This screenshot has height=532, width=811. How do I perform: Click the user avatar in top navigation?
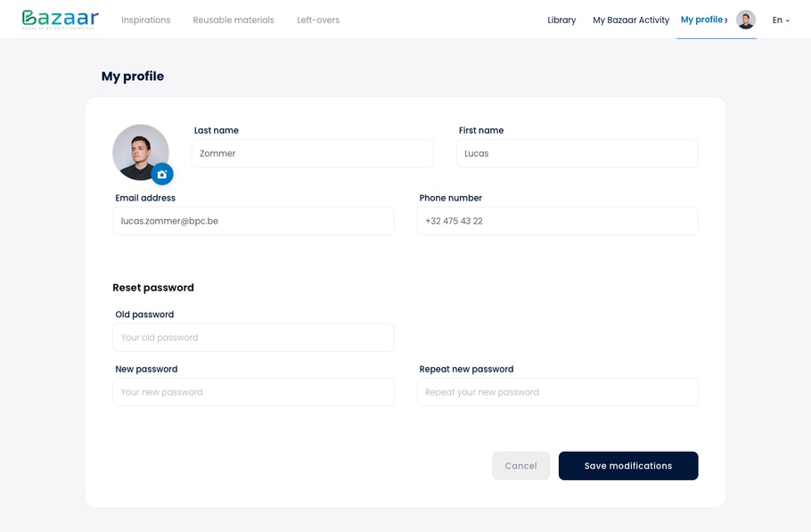click(x=746, y=20)
